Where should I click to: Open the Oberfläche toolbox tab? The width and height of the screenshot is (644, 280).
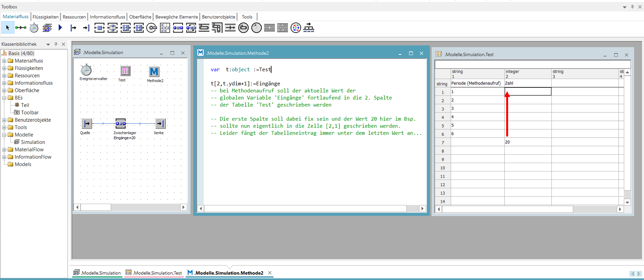[140, 17]
